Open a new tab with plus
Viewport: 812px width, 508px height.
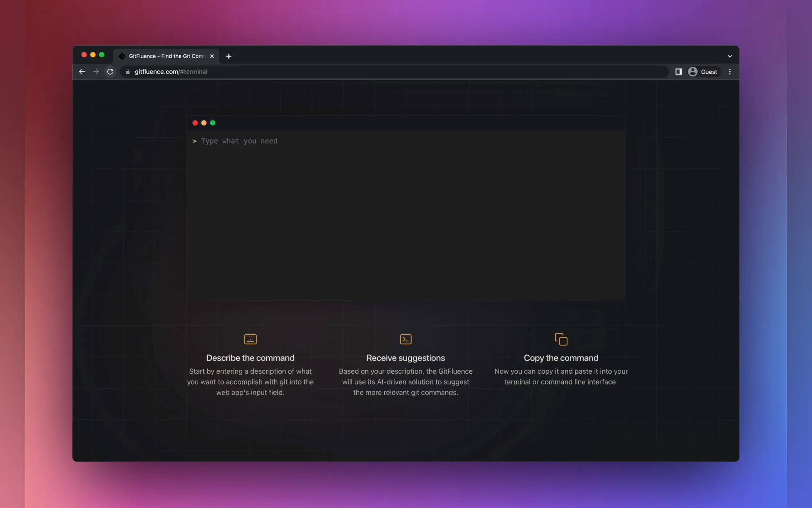click(x=229, y=56)
